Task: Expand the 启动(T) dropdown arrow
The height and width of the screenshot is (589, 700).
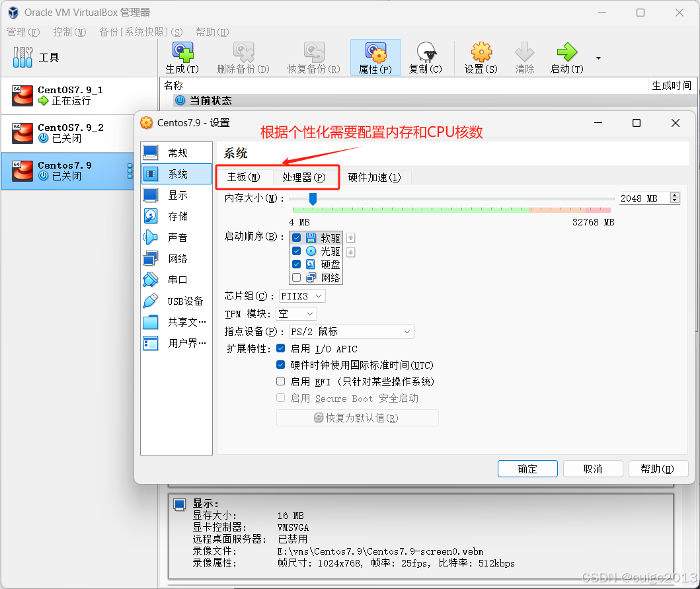Action: pos(598,58)
